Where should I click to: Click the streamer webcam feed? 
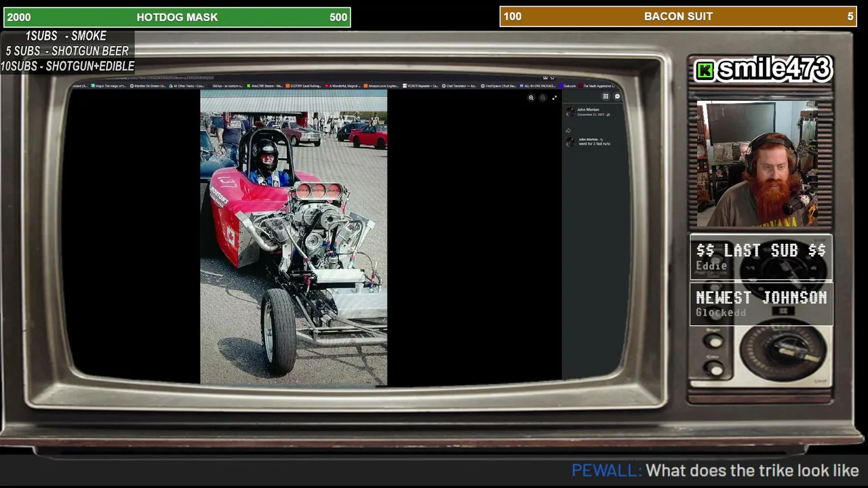click(757, 163)
